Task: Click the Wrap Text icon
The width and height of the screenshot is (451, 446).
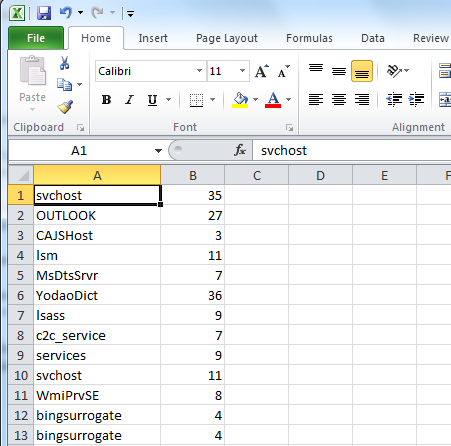Action: click(x=445, y=71)
